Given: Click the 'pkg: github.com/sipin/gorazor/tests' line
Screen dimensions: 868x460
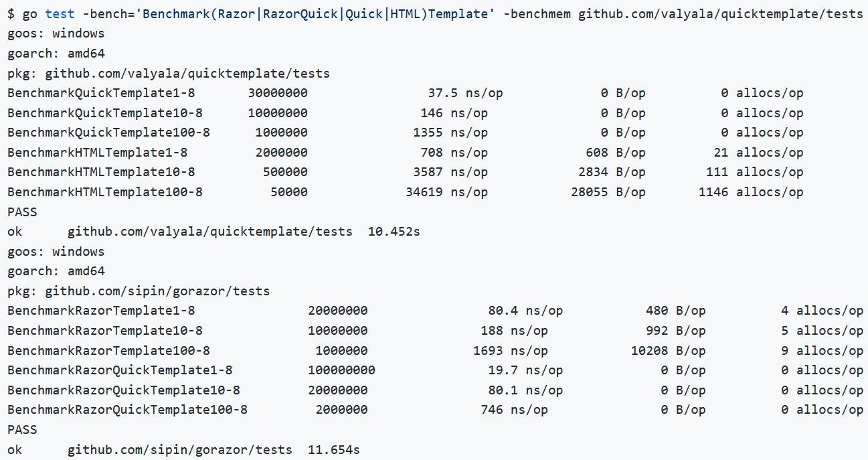Looking at the screenshot, I should 139,291.
